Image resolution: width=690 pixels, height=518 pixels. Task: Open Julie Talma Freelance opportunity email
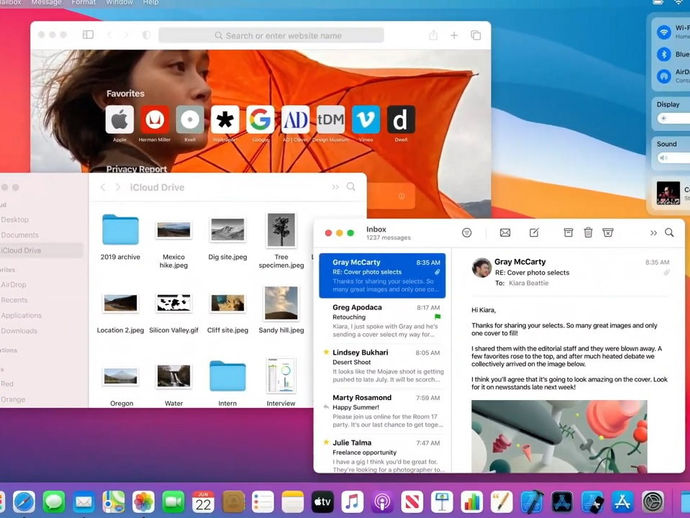pos(382,455)
